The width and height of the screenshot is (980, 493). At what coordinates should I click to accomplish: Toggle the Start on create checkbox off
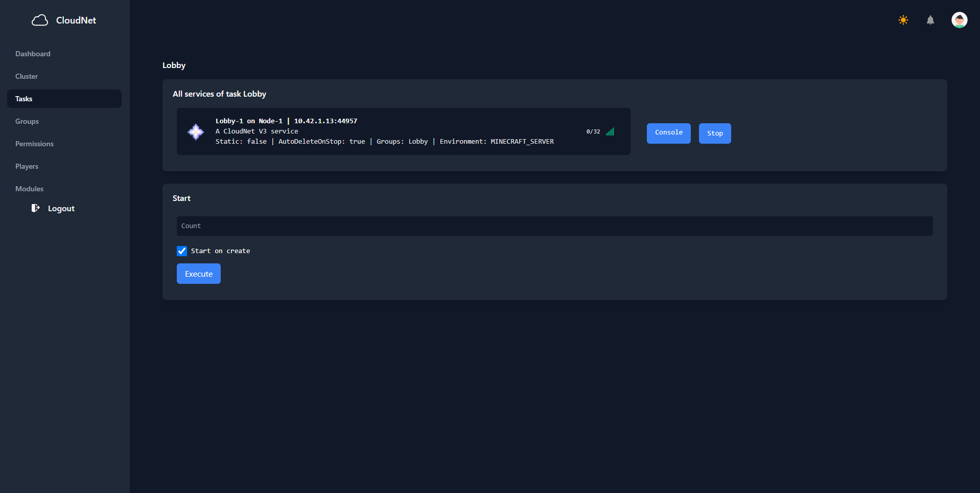point(182,251)
